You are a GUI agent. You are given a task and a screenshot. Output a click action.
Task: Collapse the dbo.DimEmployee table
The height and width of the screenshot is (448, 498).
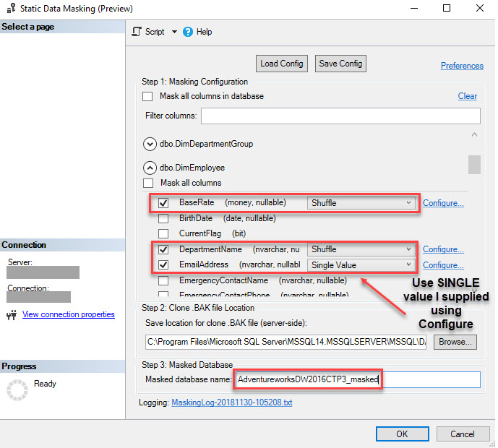pyautogui.click(x=150, y=168)
